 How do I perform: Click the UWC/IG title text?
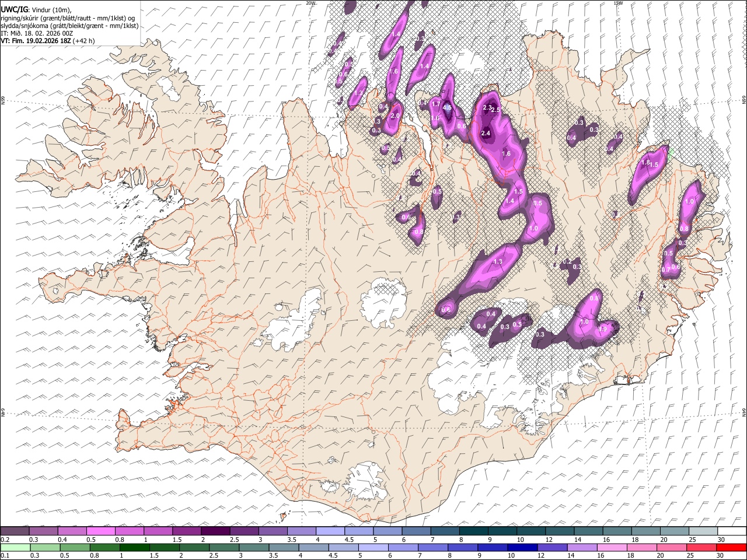(13, 9)
